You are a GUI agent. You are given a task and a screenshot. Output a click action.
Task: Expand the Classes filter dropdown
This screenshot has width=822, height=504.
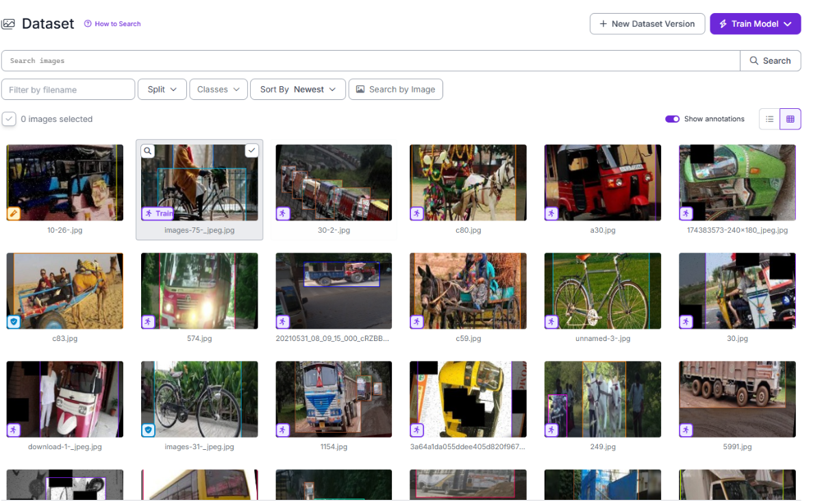[219, 90]
